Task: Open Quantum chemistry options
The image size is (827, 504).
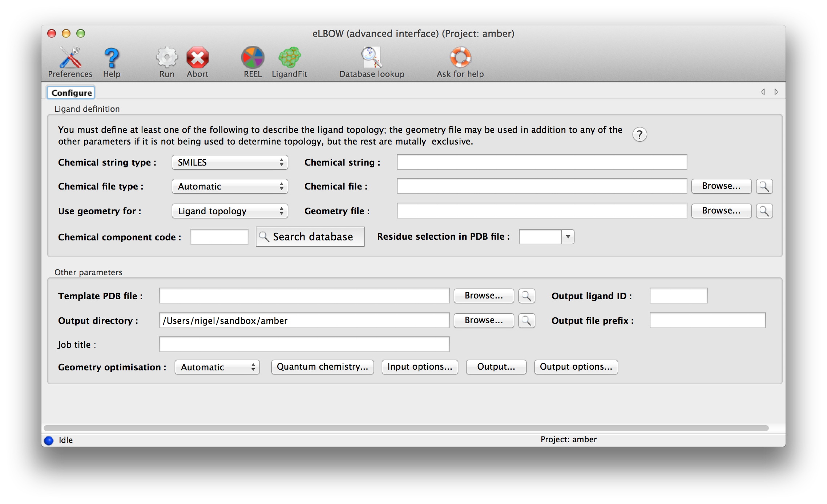Action: (322, 367)
